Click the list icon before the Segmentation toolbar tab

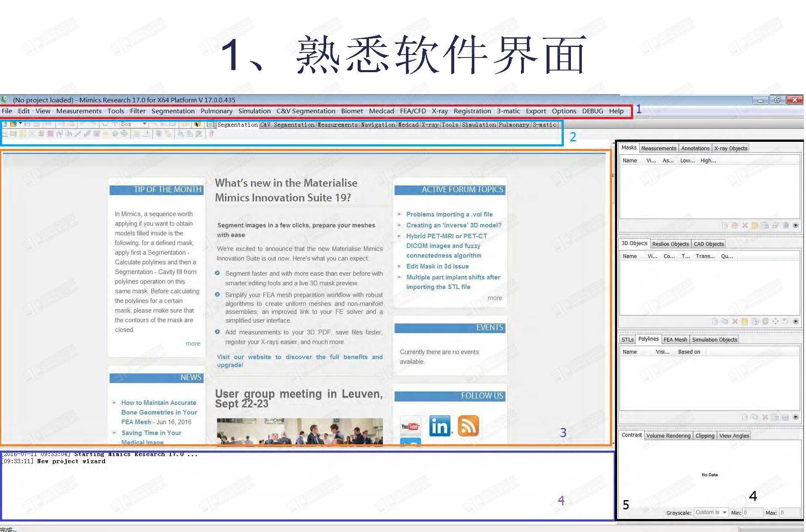click(210, 125)
